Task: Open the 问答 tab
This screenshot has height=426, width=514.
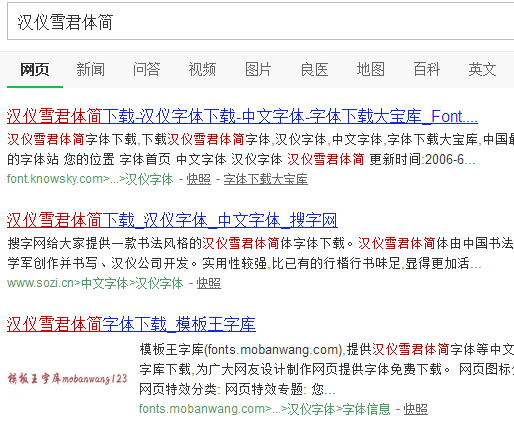Action: (x=146, y=70)
